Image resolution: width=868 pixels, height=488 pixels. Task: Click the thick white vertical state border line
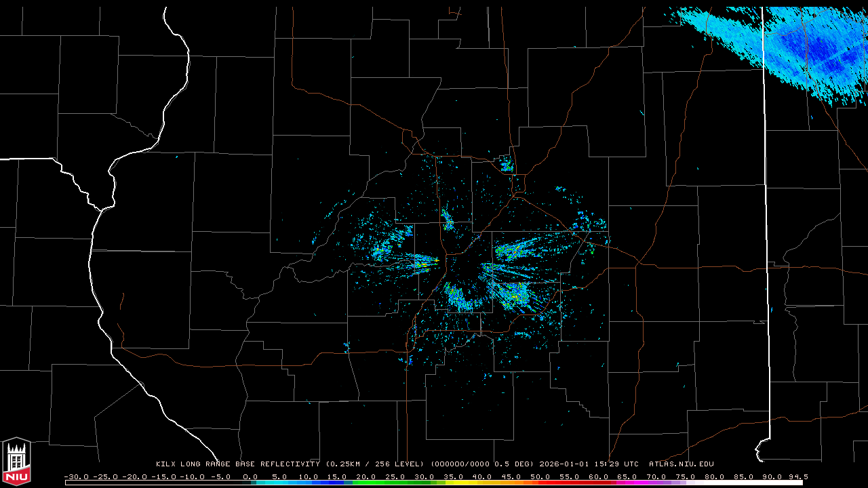[766, 224]
